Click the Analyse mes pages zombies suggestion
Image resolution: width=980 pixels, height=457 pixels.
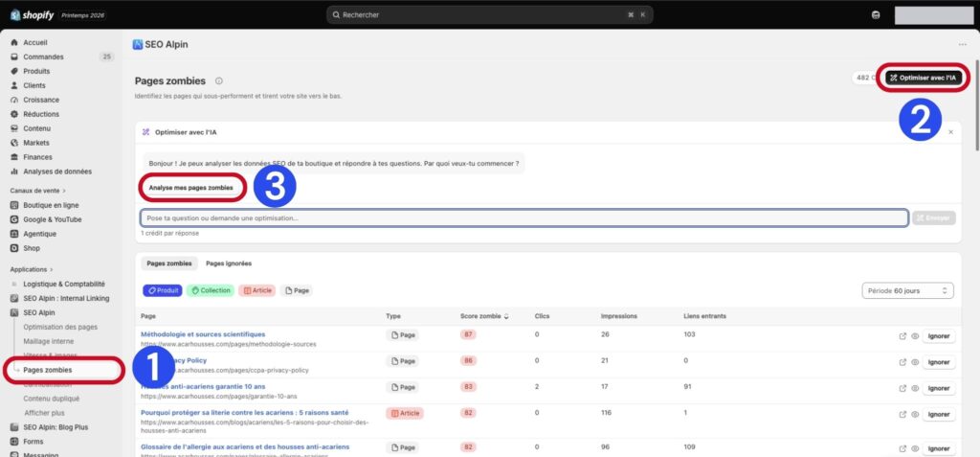click(190, 187)
